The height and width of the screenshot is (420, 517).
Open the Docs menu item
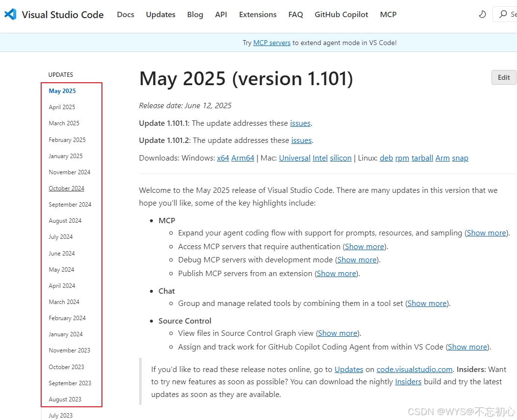[x=125, y=15]
